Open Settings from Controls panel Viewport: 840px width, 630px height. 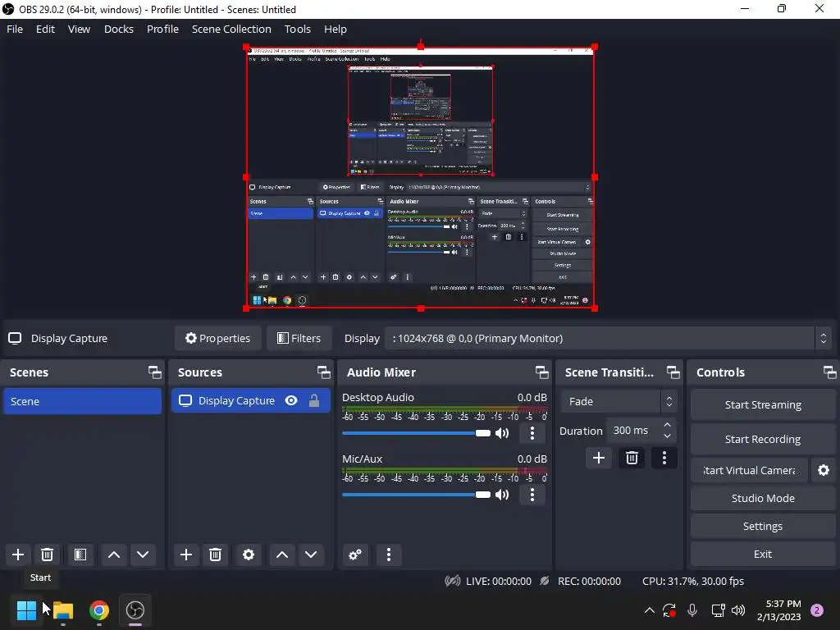[763, 526]
